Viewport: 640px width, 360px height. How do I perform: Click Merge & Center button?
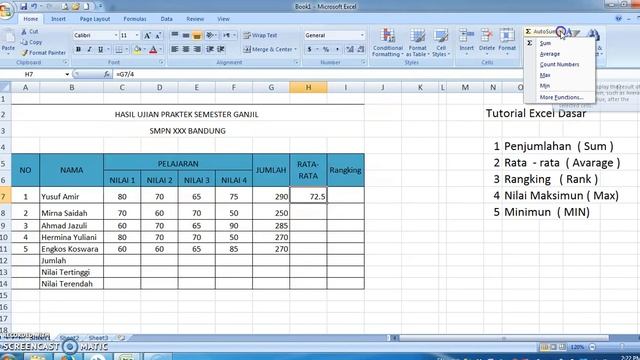269,49
